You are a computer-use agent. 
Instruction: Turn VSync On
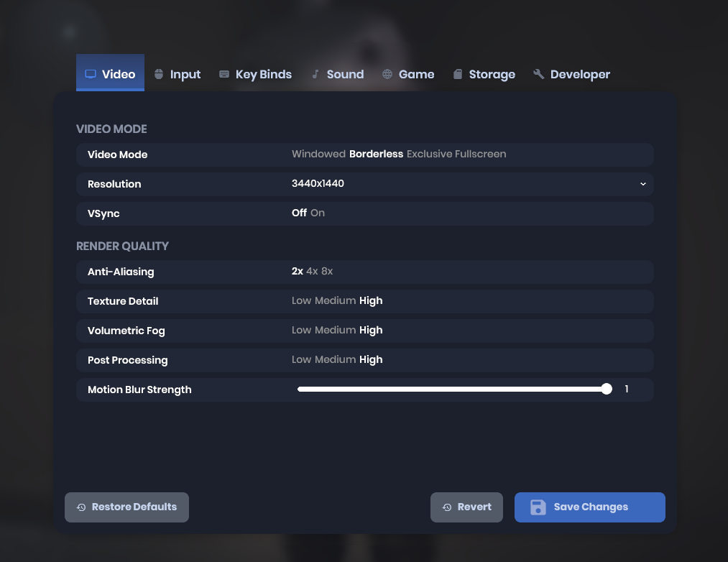(x=318, y=213)
